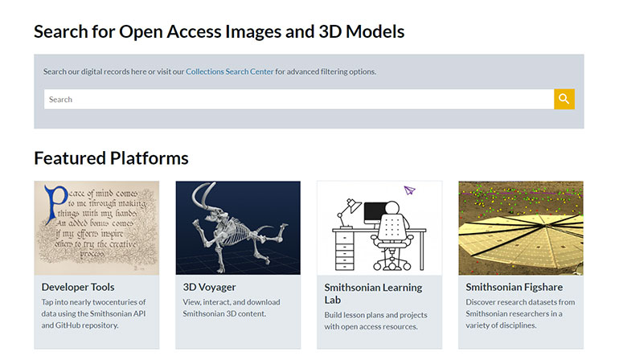Open the Learning Lab desk illustration

(379, 228)
